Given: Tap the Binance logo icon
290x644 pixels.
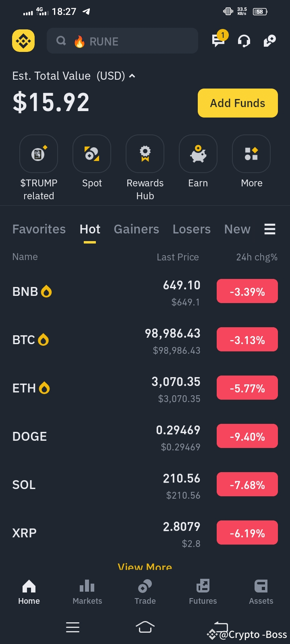Looking at the screenshot, I should [x=23, y=41].
